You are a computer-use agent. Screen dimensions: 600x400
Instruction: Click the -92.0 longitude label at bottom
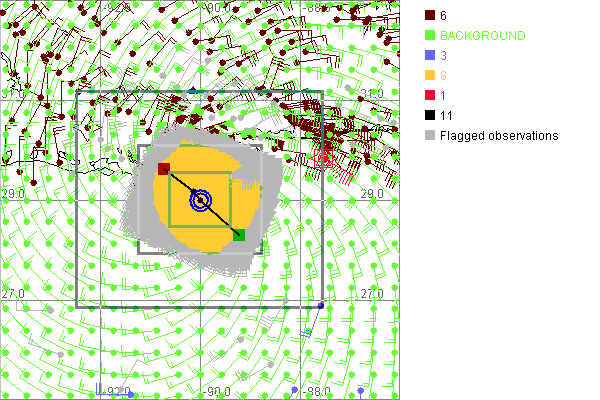[118, 391]
